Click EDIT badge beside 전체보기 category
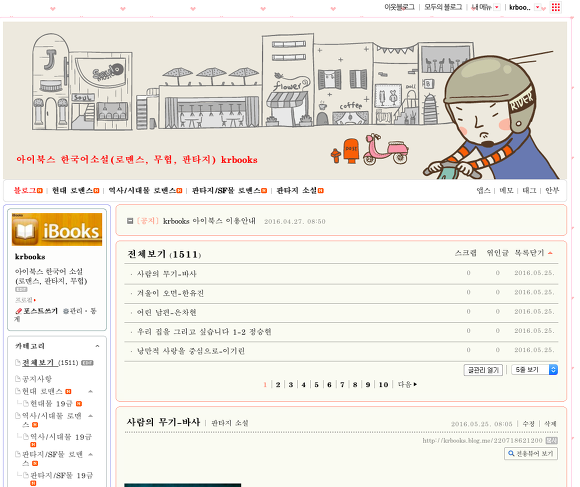 pos(87,363)
